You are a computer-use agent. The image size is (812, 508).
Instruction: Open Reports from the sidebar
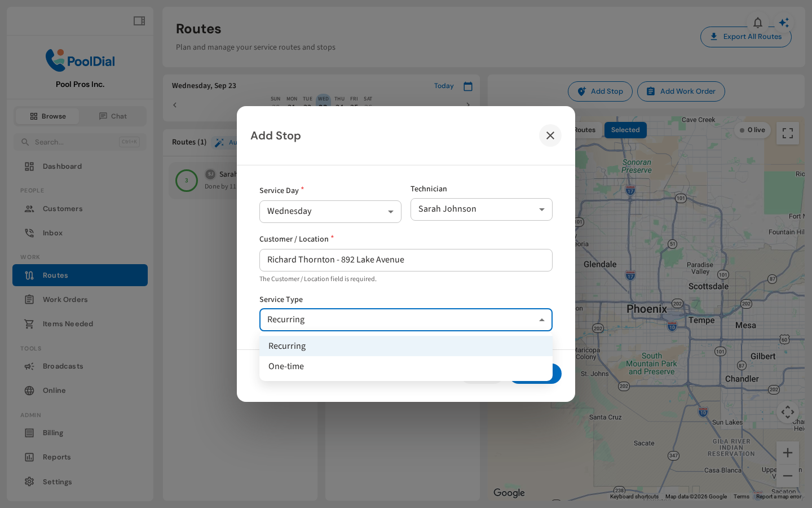[x=80, y=457]
